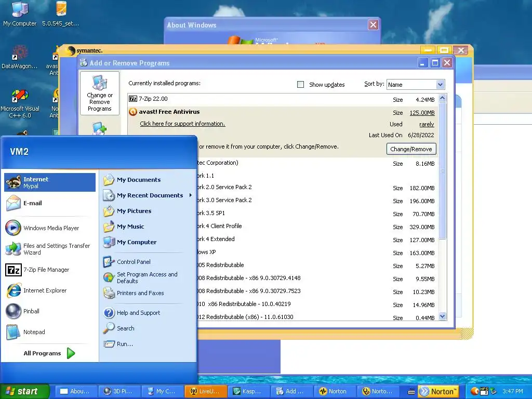Switch to LiveUpdate taskbar button
Screen dimensions: 532x399
(205, 391)
